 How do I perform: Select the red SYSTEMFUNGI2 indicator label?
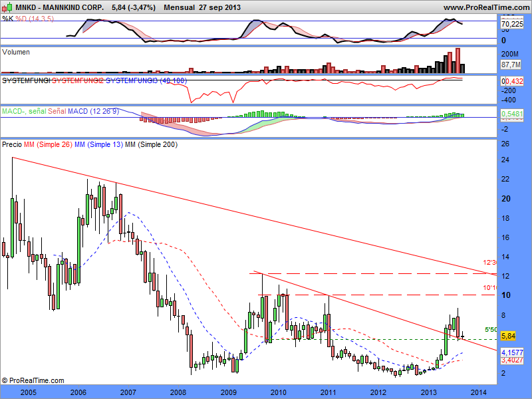(78, 80)
